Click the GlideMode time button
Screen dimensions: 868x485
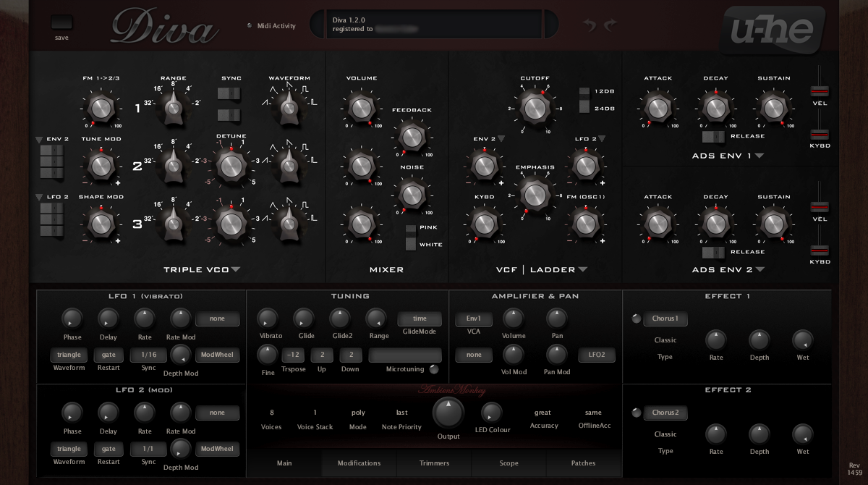[420, 319]
